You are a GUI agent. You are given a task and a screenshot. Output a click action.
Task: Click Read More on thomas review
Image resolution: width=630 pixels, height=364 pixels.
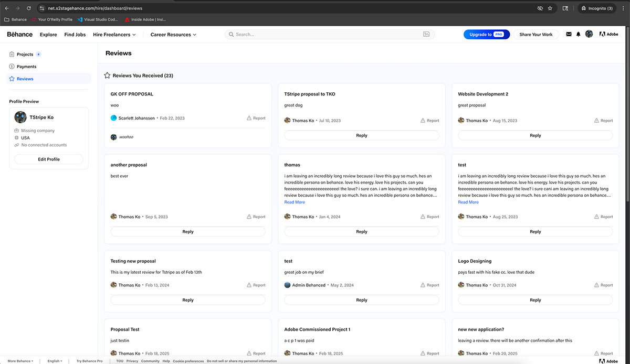[x=295, y=202]
